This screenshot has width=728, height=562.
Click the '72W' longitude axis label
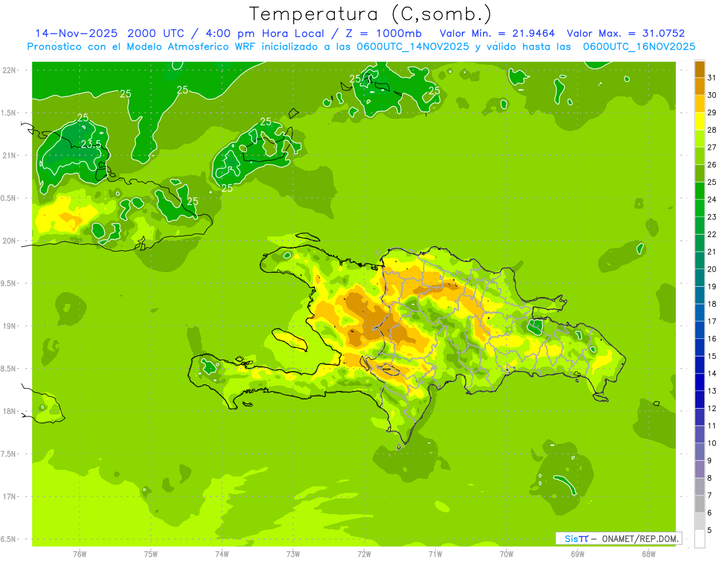364,554
